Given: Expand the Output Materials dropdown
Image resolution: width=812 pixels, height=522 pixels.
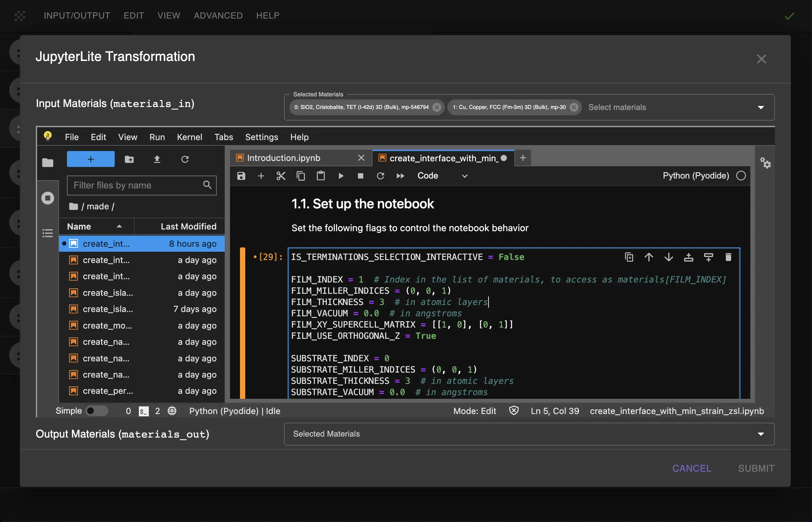Looking at the screenshot, I should tap(761, 434).
